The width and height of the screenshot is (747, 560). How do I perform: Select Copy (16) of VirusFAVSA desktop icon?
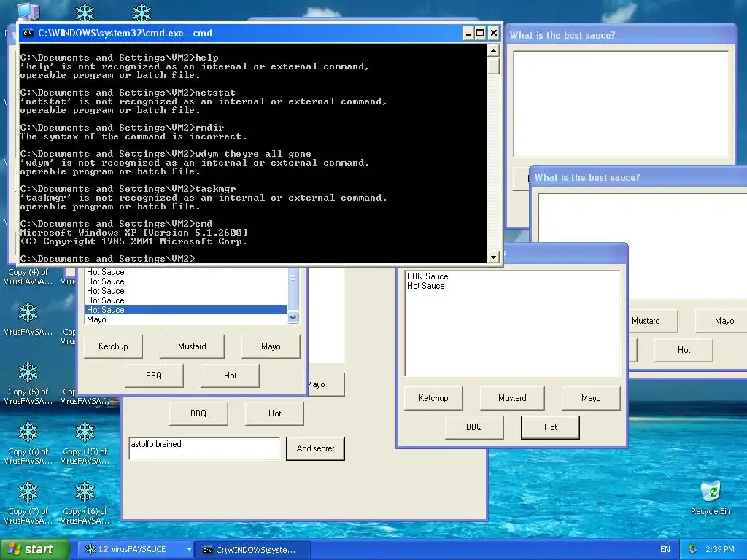85,503
